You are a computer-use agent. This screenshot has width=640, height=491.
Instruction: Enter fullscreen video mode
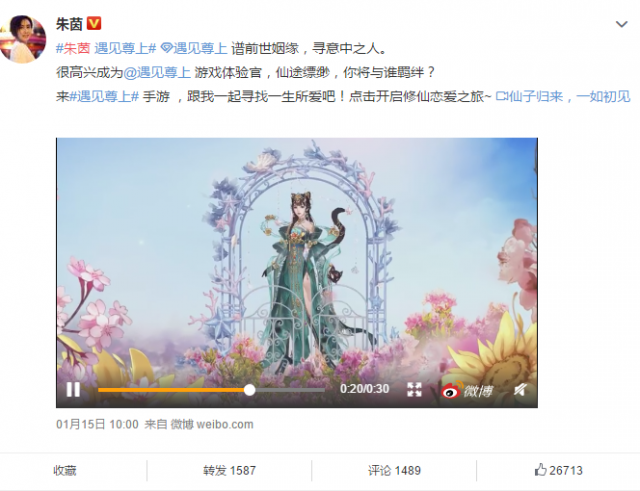tap(414, 389)
